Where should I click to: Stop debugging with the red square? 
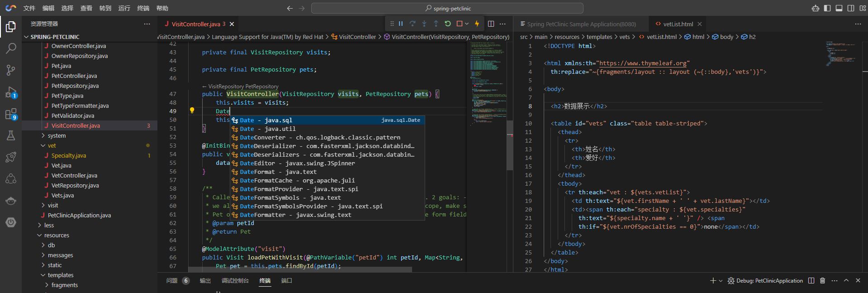(460, 24)
